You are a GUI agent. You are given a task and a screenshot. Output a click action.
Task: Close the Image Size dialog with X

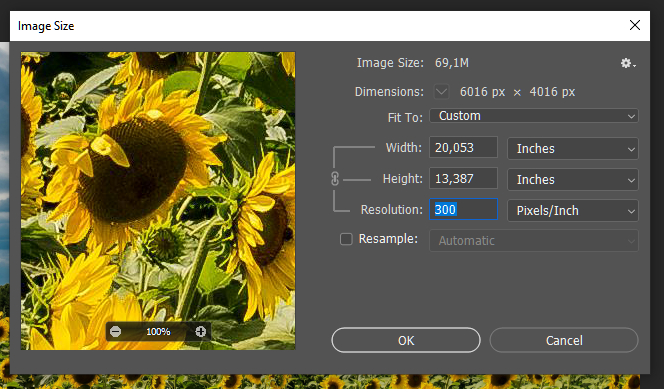tap(634, 25)
